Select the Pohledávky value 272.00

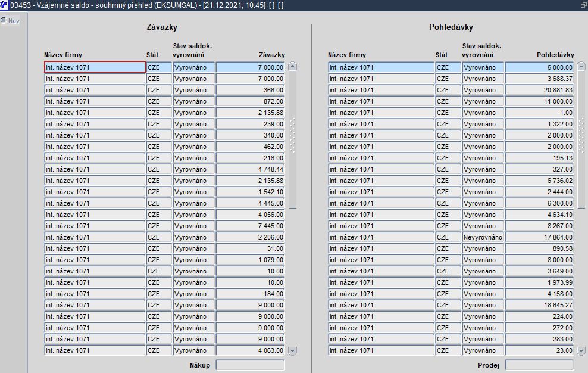pos(539,328)
